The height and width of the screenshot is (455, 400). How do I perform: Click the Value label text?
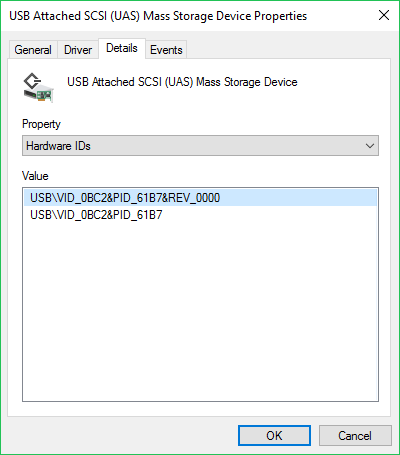[x=35, y=176]
